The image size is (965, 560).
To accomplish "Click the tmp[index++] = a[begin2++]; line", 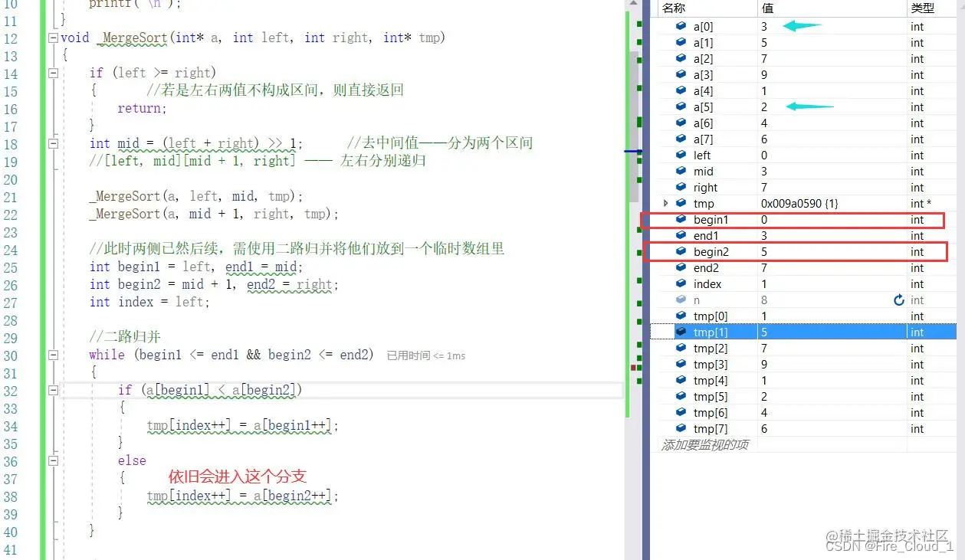I will point(242,496).
